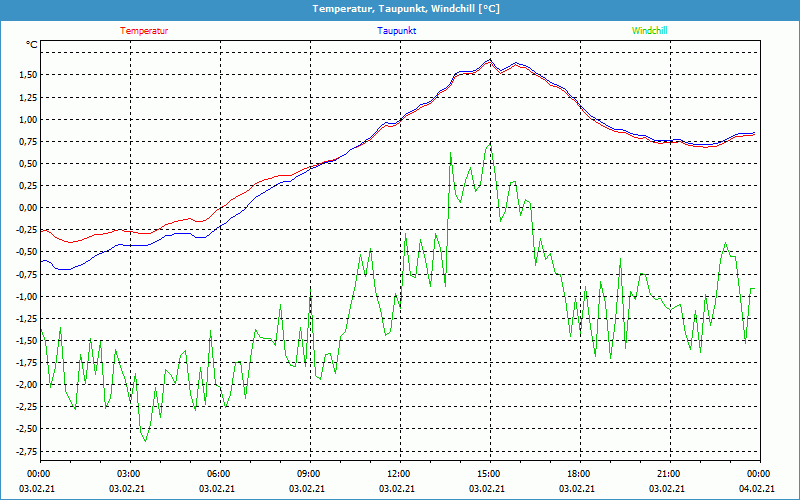This screenshot has width=800, height=500.
Task: Click the green windchill curve's lowest point
Action: (145, 441)
